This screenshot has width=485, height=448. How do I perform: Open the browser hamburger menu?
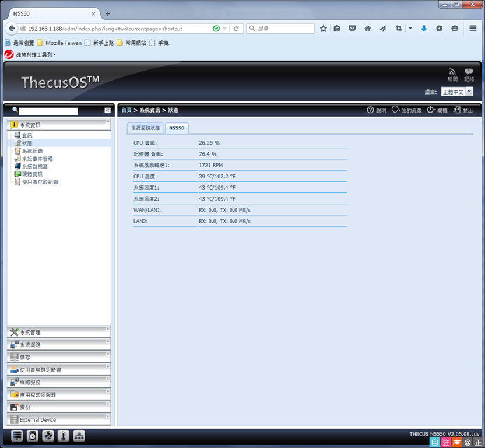pyautogui.click(x=473, y=29)
